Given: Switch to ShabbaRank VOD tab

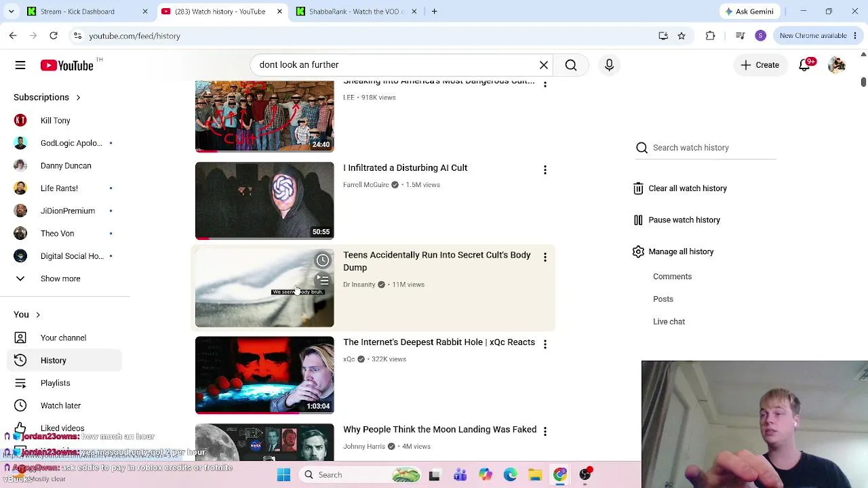Looking at the screenshot, I should [356, 12].
